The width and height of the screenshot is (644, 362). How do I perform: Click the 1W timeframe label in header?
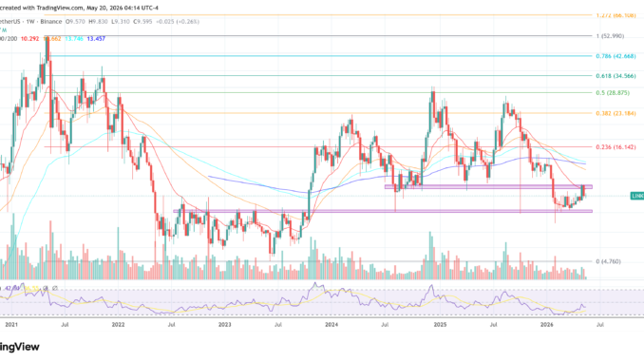click(30, 21)
